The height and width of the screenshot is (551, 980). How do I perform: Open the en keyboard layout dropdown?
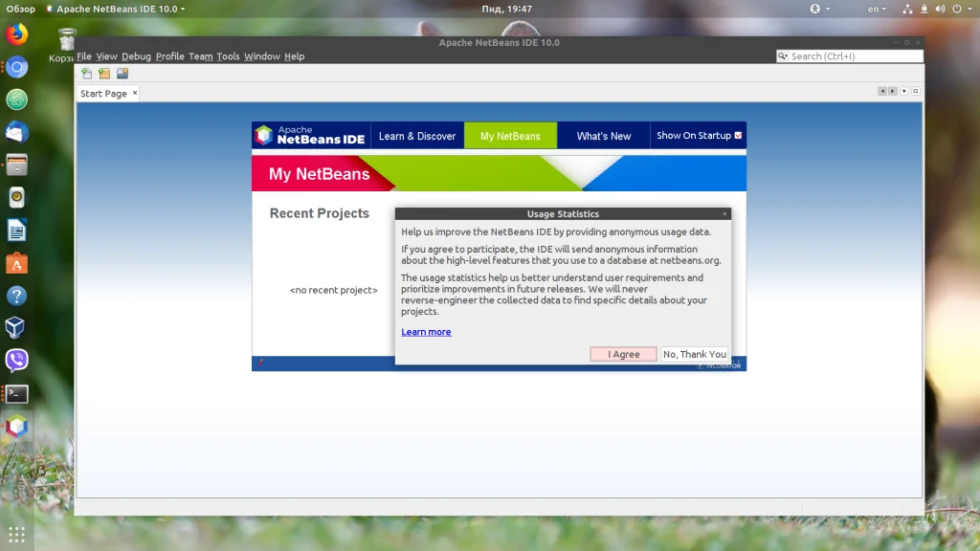click(877, 9)
